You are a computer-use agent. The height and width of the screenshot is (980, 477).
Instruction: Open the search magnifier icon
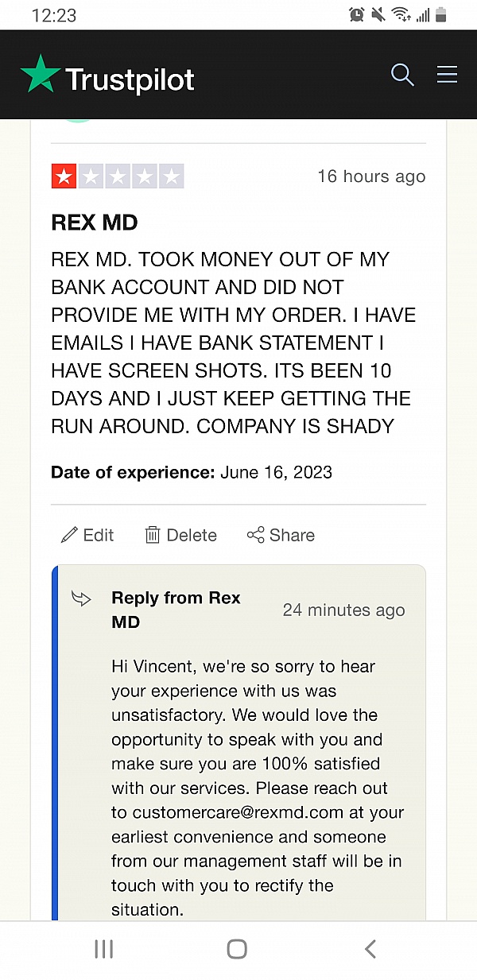(x=403, y=75)
